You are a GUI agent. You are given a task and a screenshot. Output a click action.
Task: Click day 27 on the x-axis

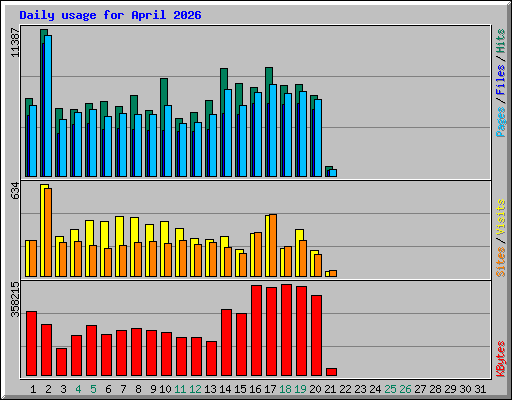click(420, 389)
